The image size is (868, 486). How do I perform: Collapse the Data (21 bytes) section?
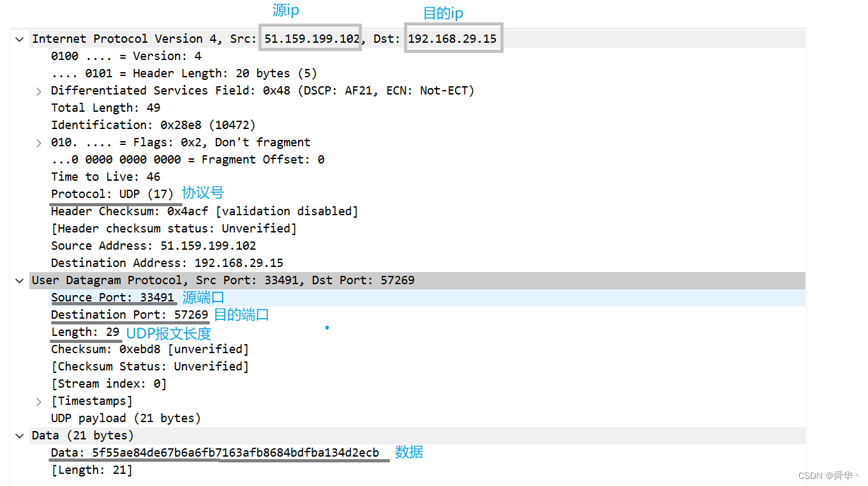tap(20, 436)
